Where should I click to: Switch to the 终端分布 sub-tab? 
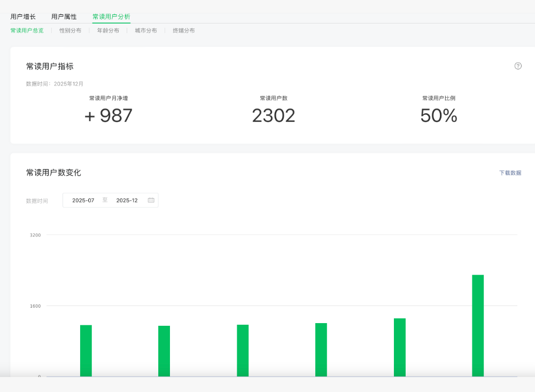tap(183, 31)
